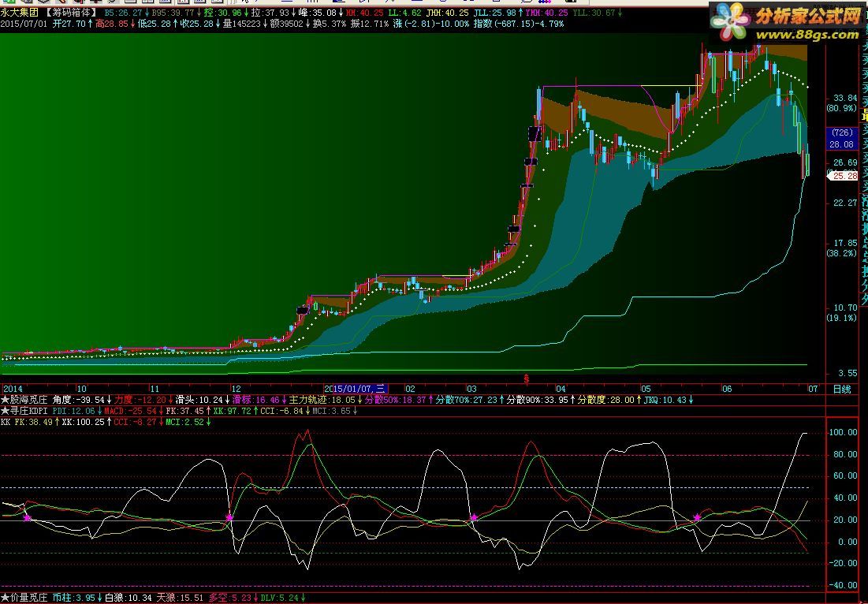Image resolution: width=868 pixels, height=604 pixels.
Task: Select the JLL:25.98 value
Action: click(494, 12)
